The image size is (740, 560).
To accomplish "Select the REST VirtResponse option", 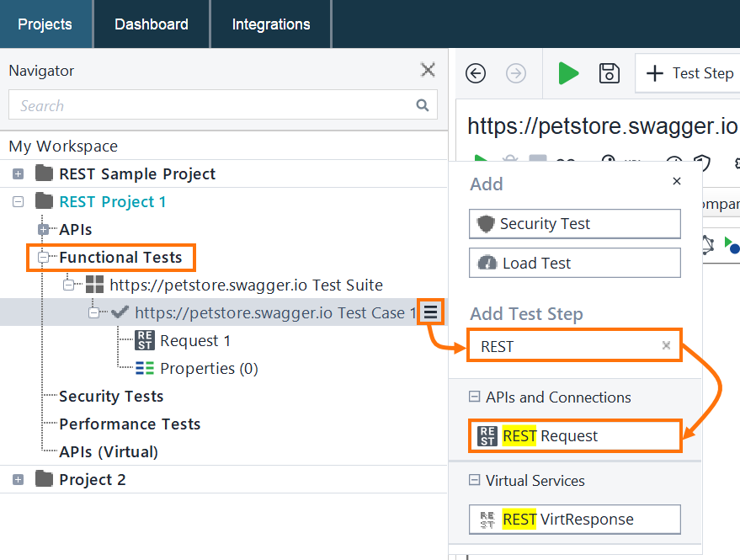I will 574,520.
